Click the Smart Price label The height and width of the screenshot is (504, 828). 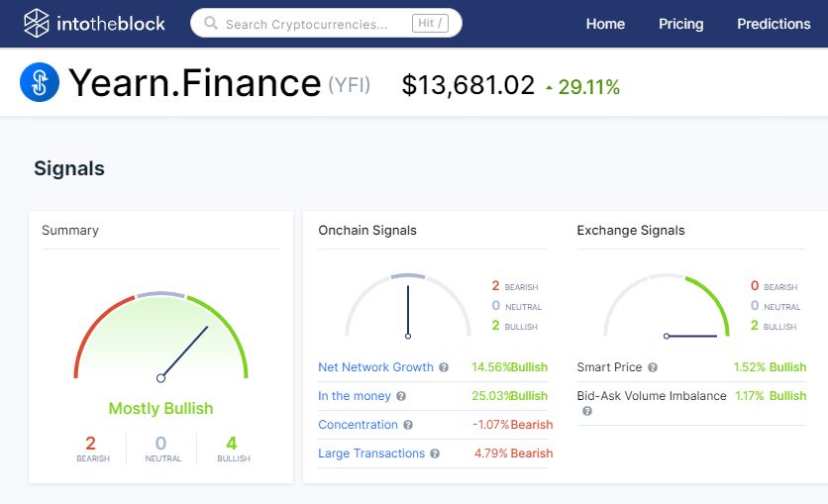(x=609, y=366)
